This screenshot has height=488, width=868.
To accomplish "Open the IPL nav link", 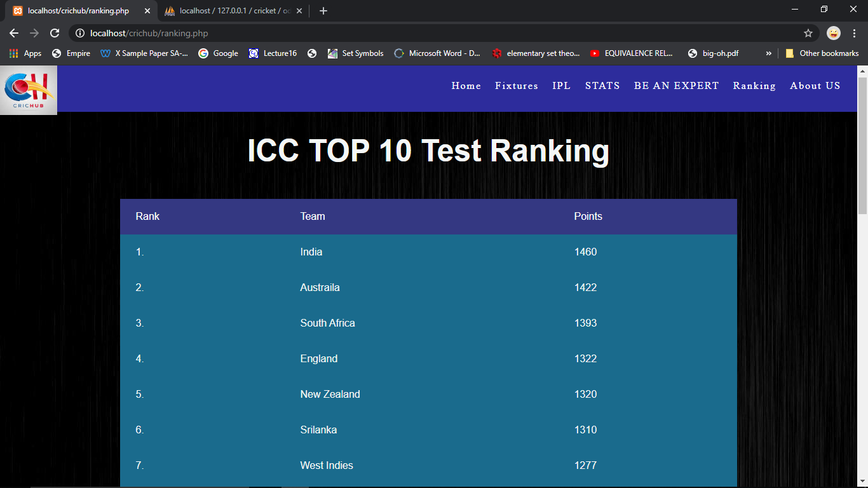I will [562, 86].
